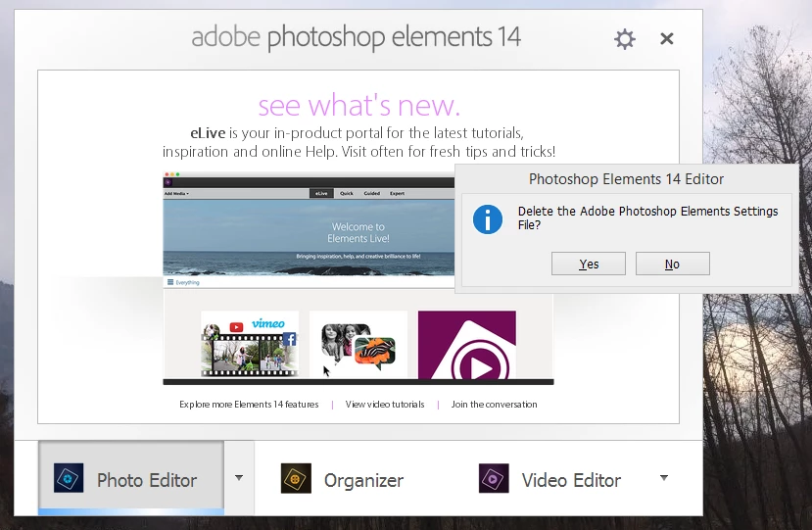Open settings with the gear icon
Image resolution: width=812 pixels, height=530 pixels.
[x=625, y=39]
